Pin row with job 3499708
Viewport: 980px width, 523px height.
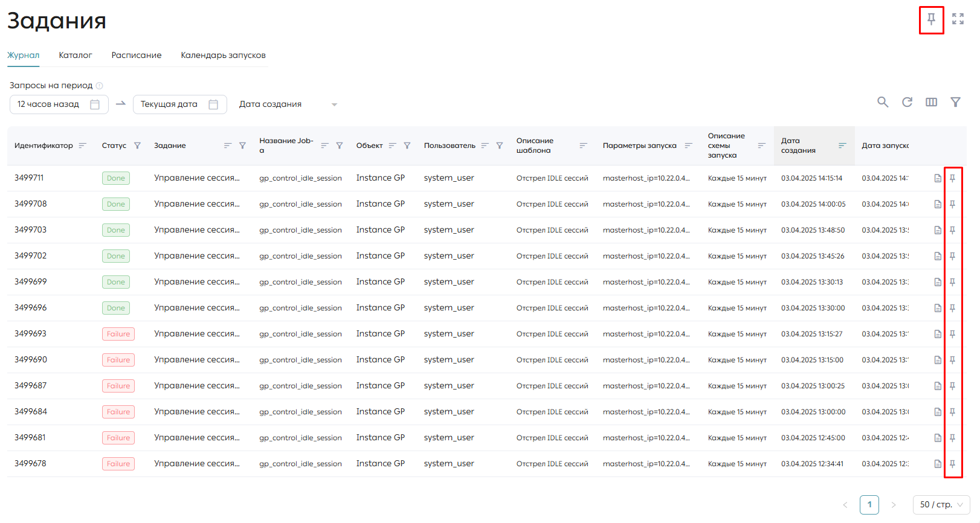tap(952, 204)
